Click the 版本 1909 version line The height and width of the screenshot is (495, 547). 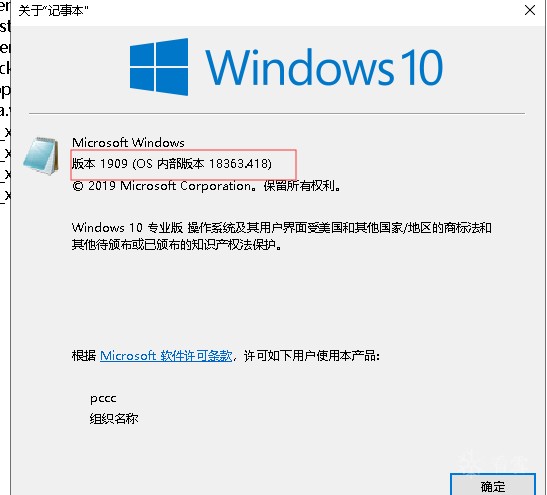(172, 164)
